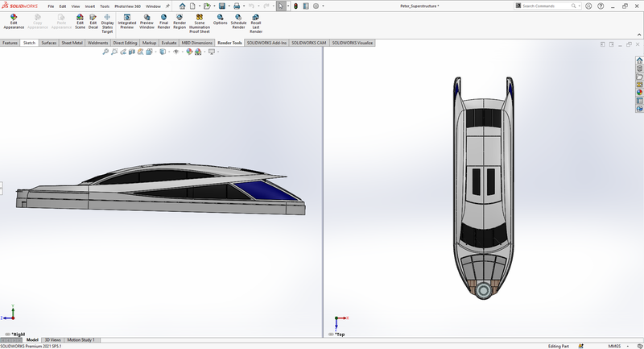
Task: Expand the Print dropdown arrow
Action: (244, 6)
